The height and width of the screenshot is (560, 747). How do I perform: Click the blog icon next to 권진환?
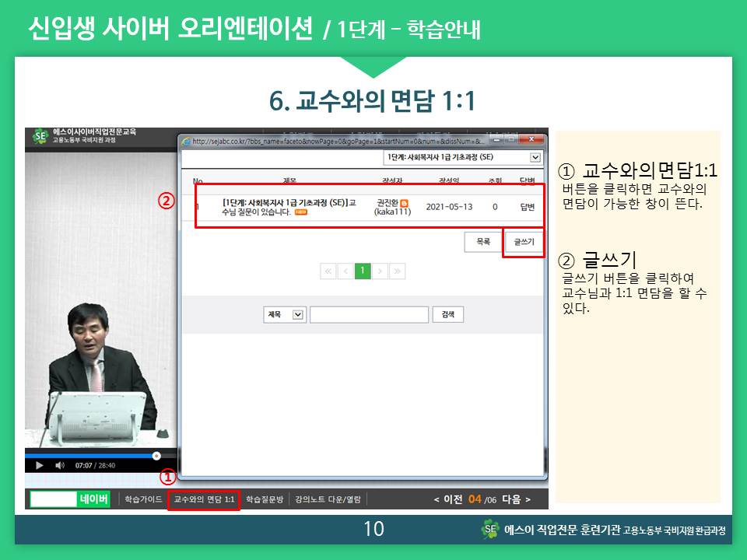point(404,203)
